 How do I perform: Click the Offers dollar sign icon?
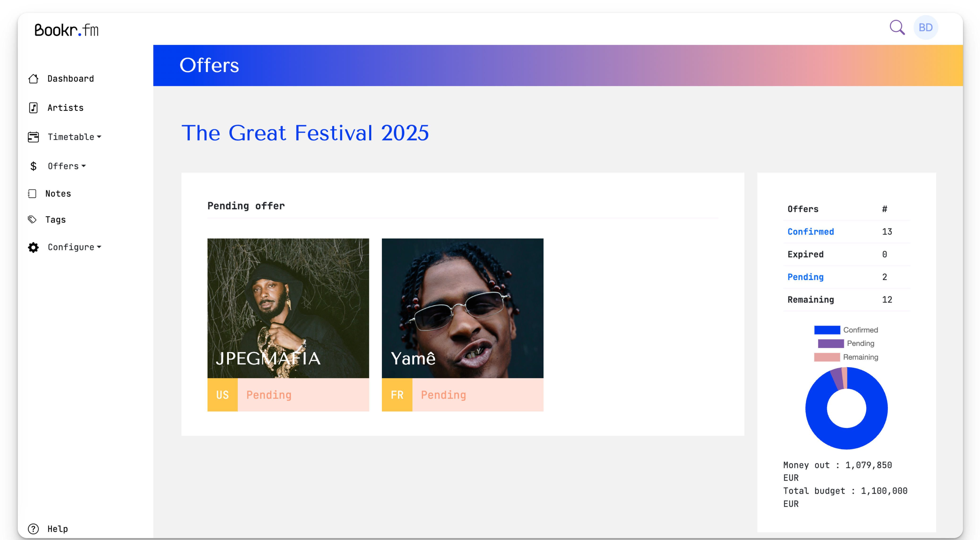point(34,166)
